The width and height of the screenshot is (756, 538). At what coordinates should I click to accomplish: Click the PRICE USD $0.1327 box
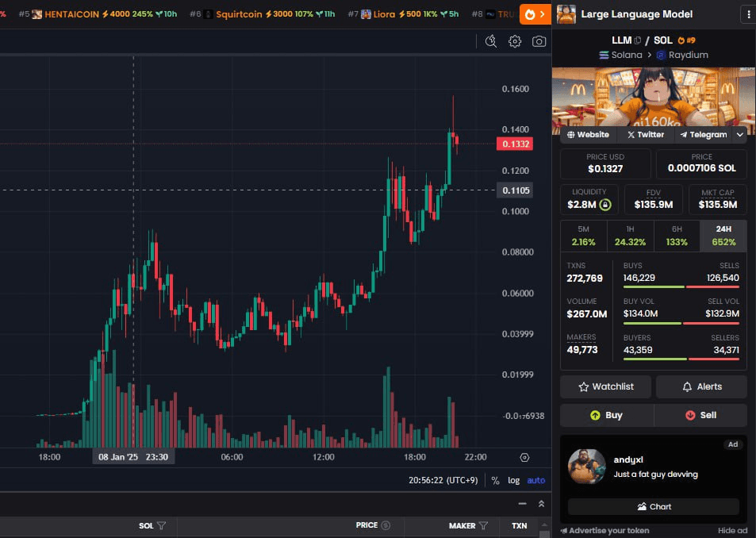(605, 164)
